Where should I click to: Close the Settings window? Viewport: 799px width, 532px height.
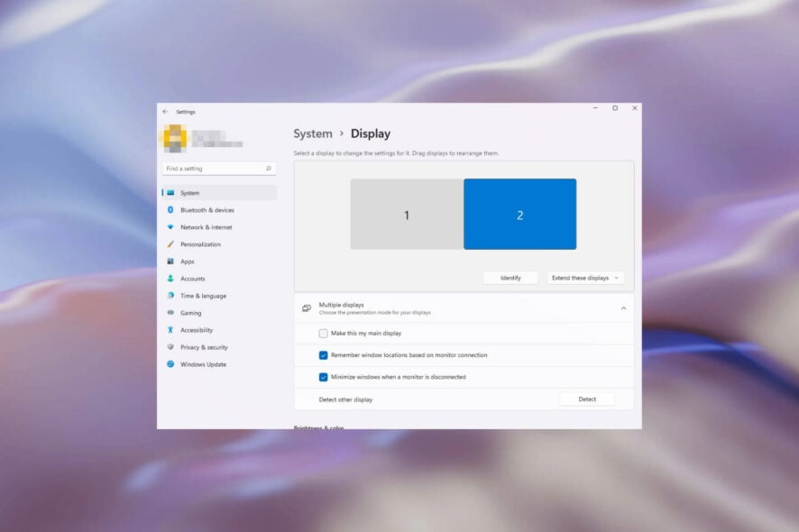[x=634, y=108]
